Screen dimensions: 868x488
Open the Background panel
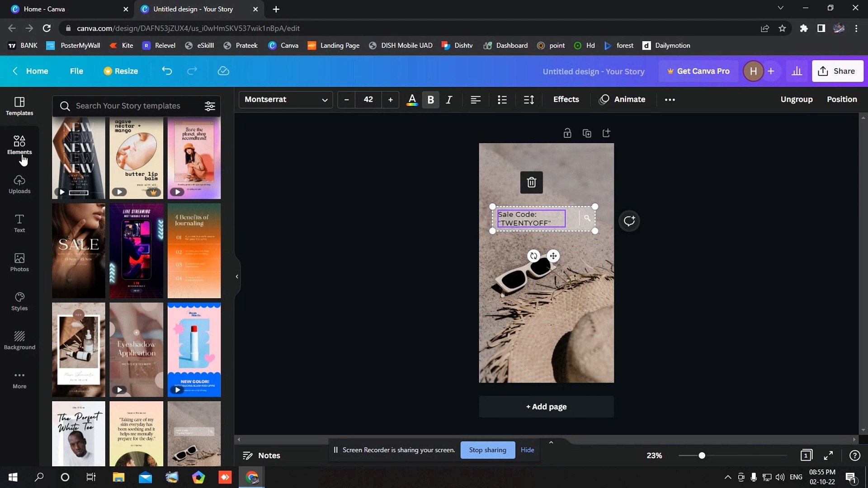[x=19, y=340]
